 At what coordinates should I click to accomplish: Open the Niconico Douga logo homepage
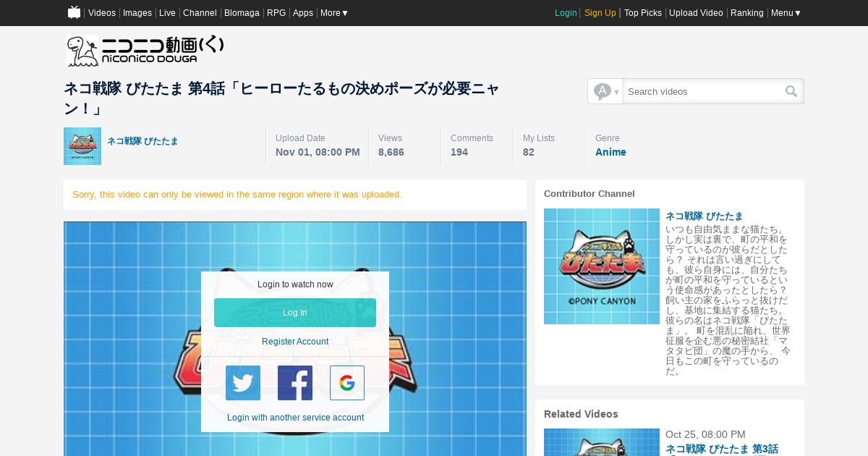pyautogui.click(x=145, y=51)
